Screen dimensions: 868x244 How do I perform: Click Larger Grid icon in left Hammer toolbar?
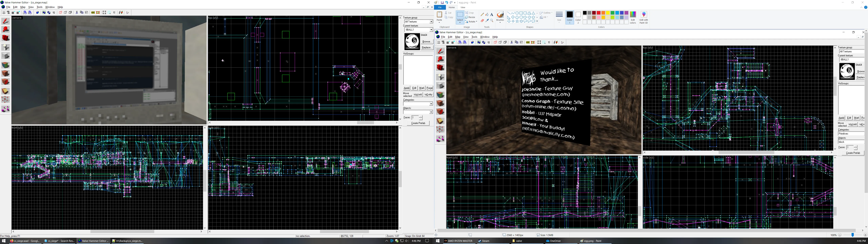pyautogui.click(x=18, y=13)
